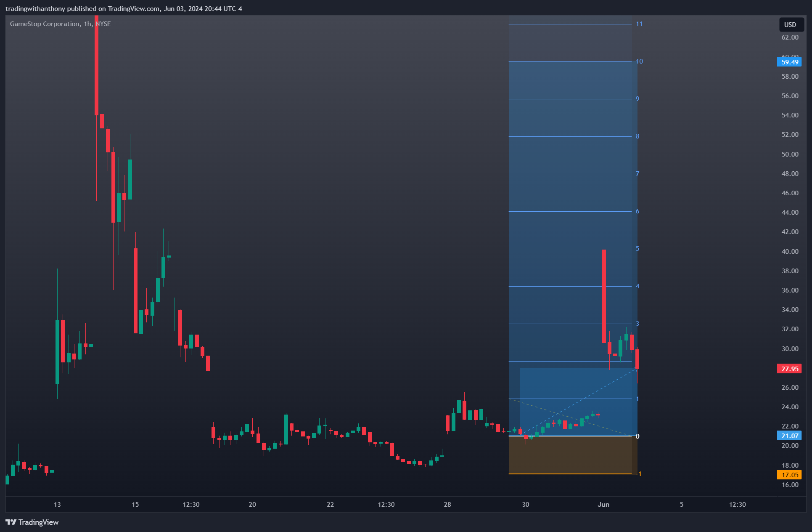Click the 28 date label on time axis
The height and width of the screenshot is (532, 812).
pyautogui.click(x=447, y=504)
